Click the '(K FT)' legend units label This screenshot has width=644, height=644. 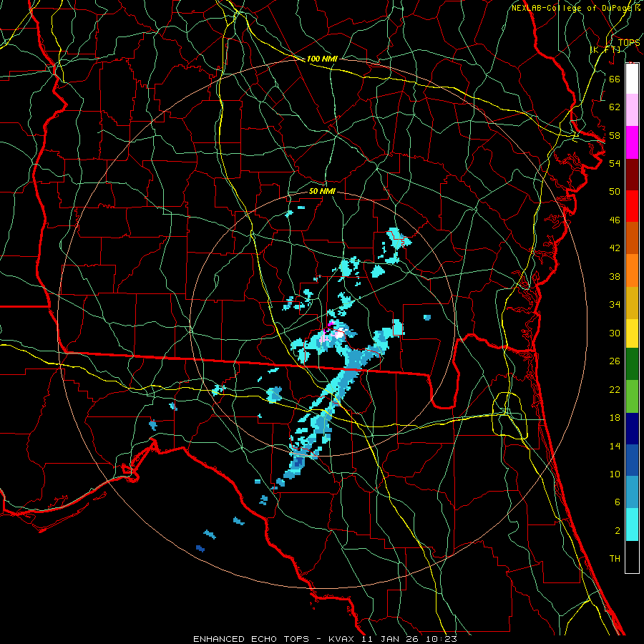pos(605,49)
